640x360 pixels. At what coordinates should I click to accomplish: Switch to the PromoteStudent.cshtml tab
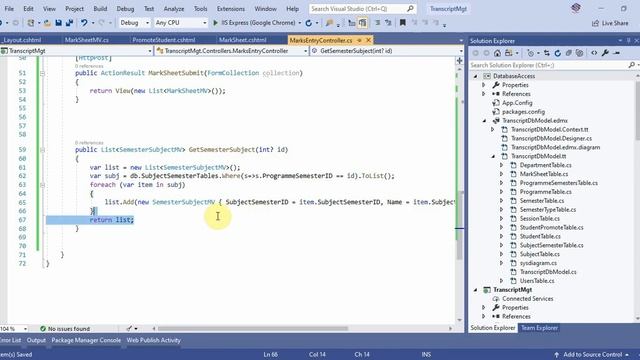pyautogui.click(x=164, y=40)
